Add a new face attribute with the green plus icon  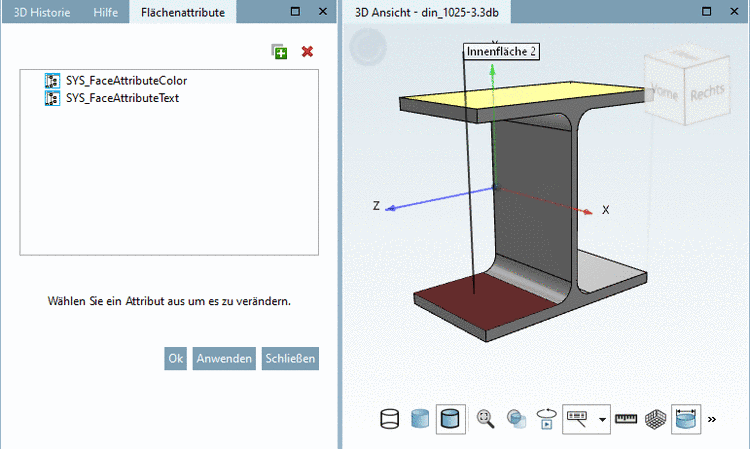pyautogui.click(x=279, y=52)
